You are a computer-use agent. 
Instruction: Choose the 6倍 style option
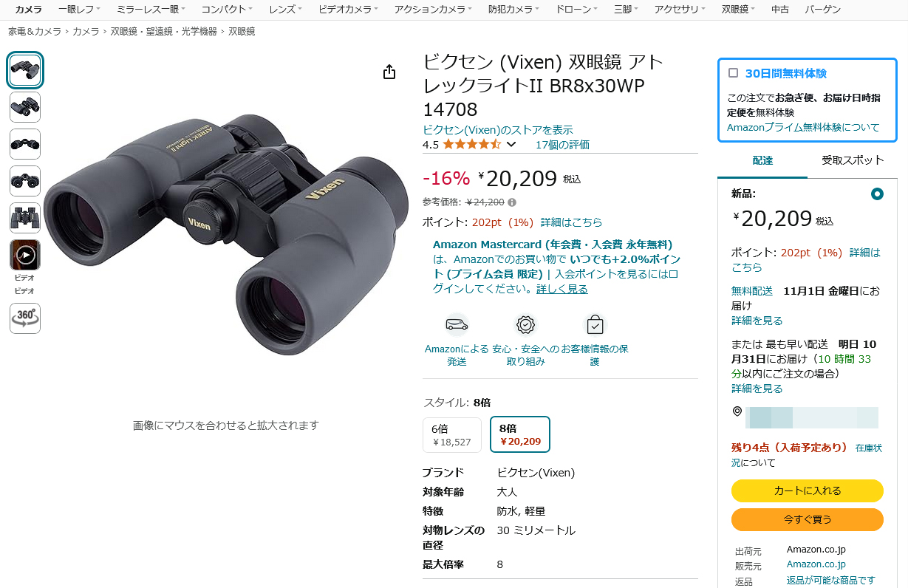click(x=452, y=435)
